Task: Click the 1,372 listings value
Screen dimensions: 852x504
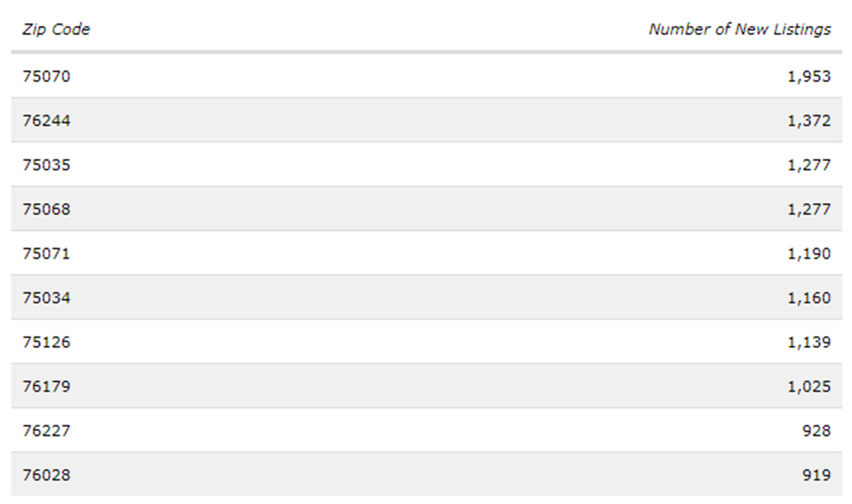Action: (809, 121)
